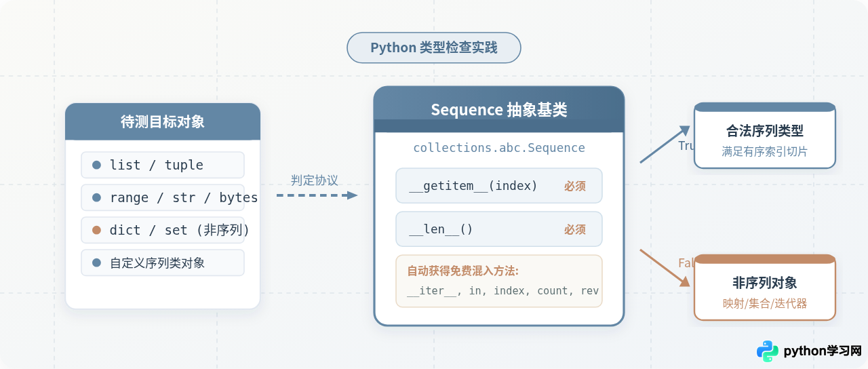
Task: Click the blue bullet beside 自定义序列类对象
Action: [96, 263]
